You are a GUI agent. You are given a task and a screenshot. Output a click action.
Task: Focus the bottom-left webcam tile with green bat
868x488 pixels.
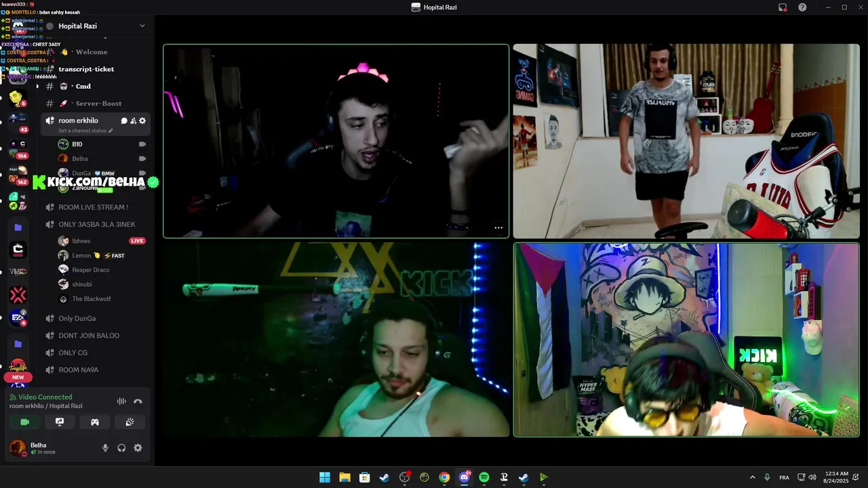tap(336, 340)
